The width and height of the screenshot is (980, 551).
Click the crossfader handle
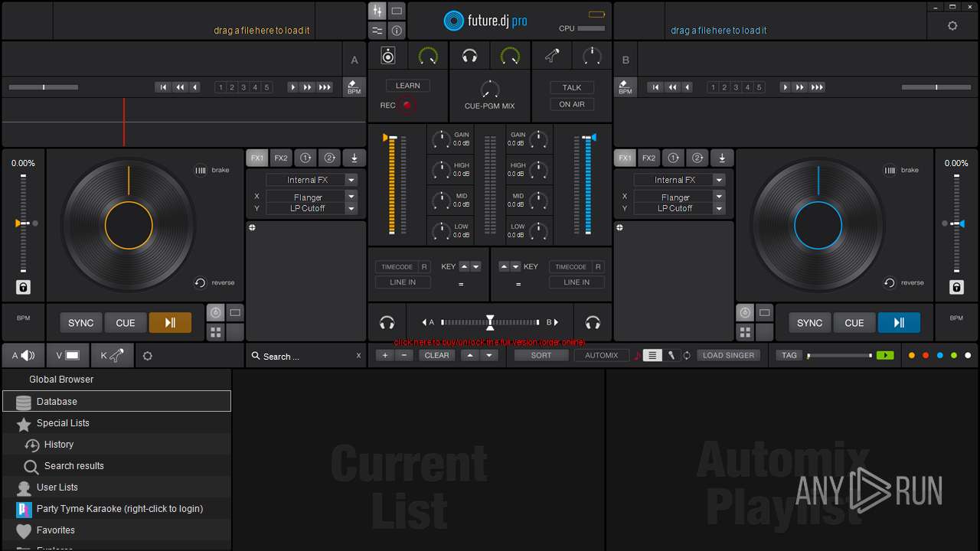point(490,322)
